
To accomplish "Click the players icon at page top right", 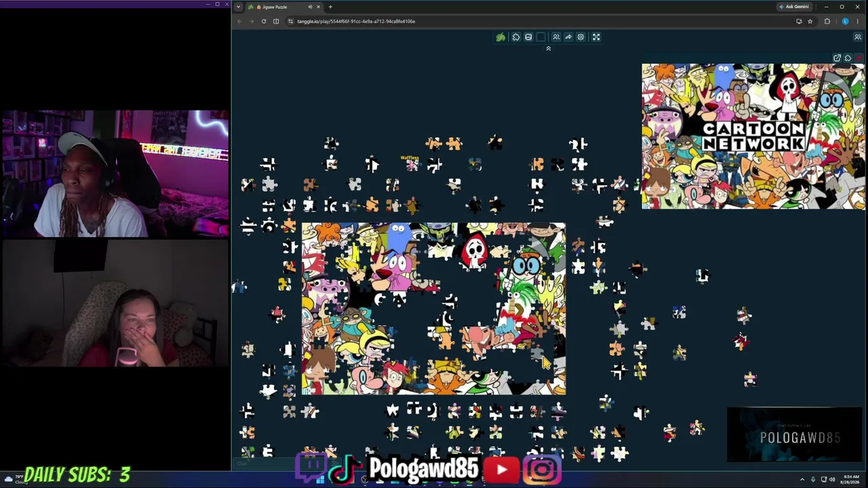I will (x=858, y=37).
